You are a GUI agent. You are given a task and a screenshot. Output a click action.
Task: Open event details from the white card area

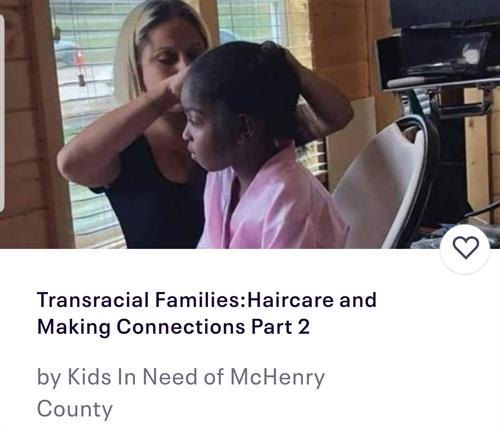[x=250, y=339]
